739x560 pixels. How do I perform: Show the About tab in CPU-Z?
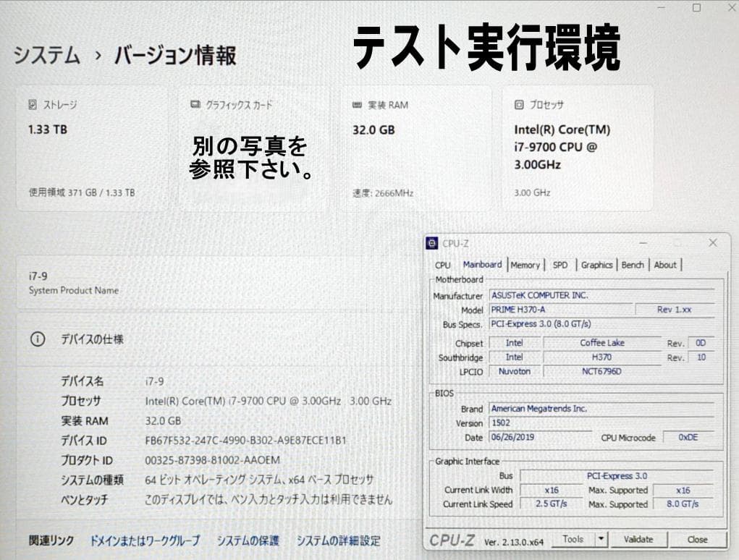[665, 266]
